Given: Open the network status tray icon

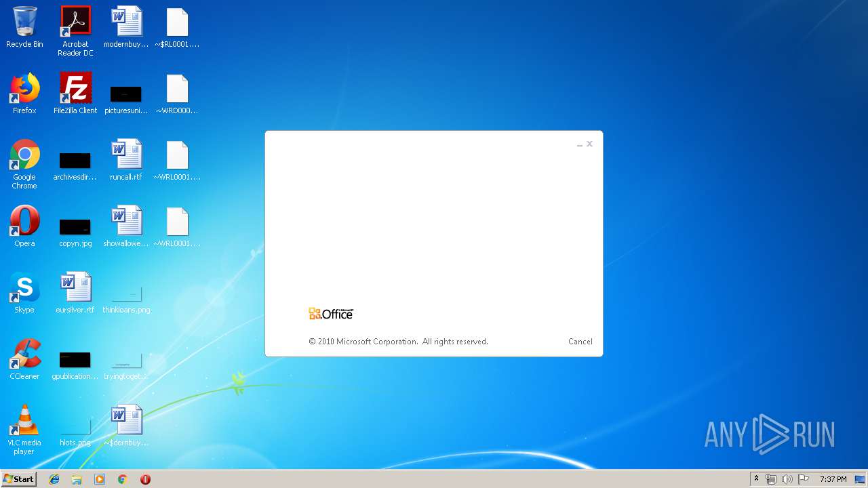Looking at the screenshot, I should click(771, 479).
